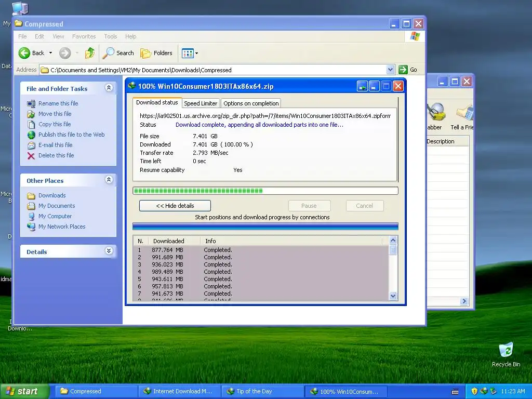Switch to the Download status tab
The image size is (532, 399).
click(x=157, y=102)
